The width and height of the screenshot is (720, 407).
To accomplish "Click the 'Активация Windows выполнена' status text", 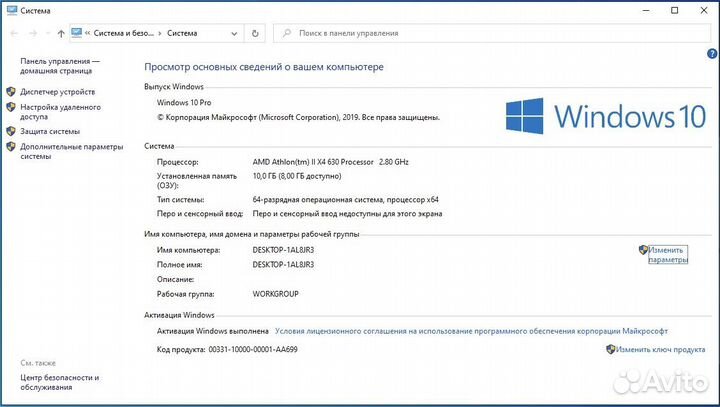I will pyautogui.click(x=213, y=331).
